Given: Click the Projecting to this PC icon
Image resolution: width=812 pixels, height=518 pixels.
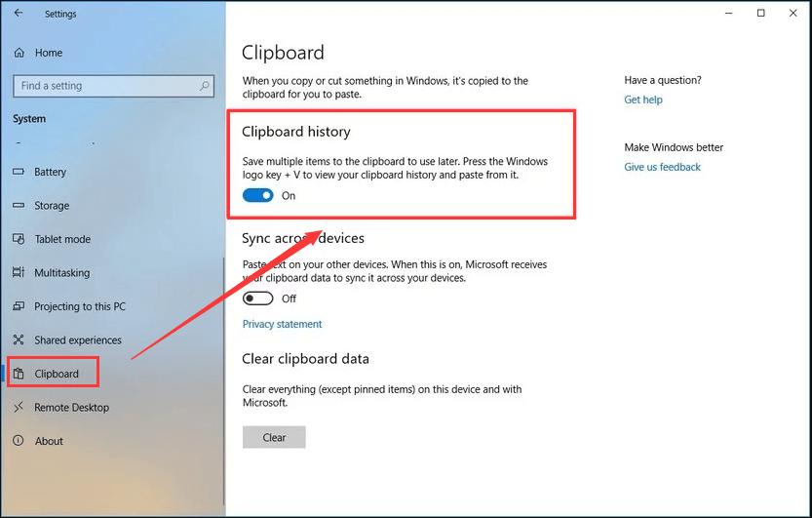Looking at the screenshot, I should pos(19,306).
